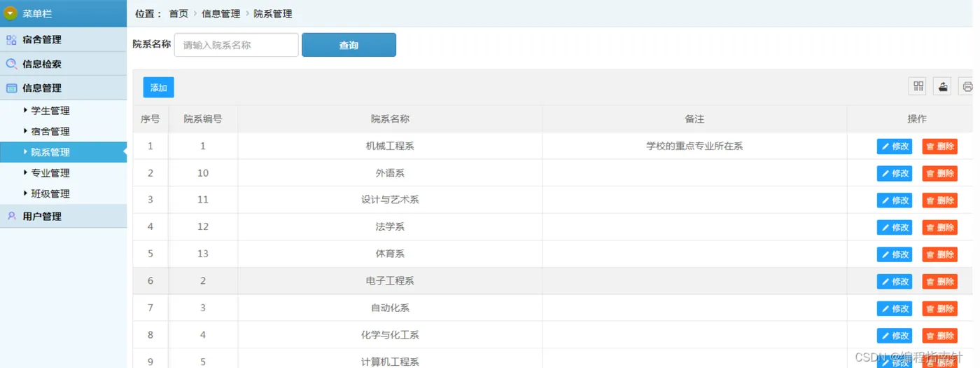
Task: Open 宿舍管理 menu section
Action: (63, 39)
